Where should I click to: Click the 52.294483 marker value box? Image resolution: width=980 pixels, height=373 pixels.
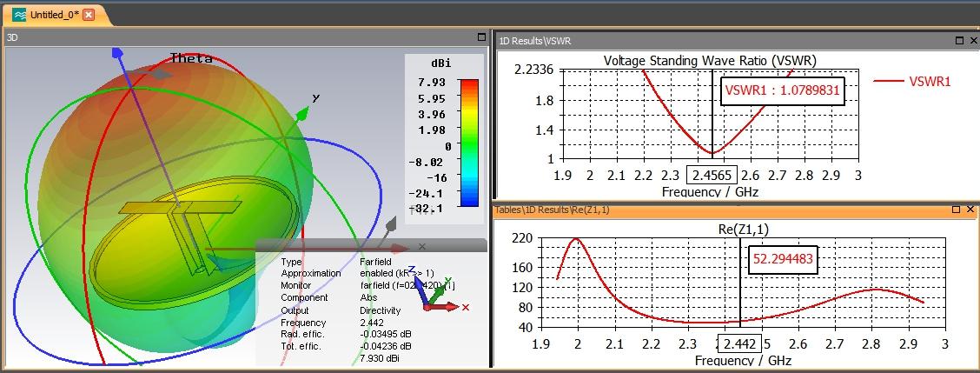tap(785, 259)
